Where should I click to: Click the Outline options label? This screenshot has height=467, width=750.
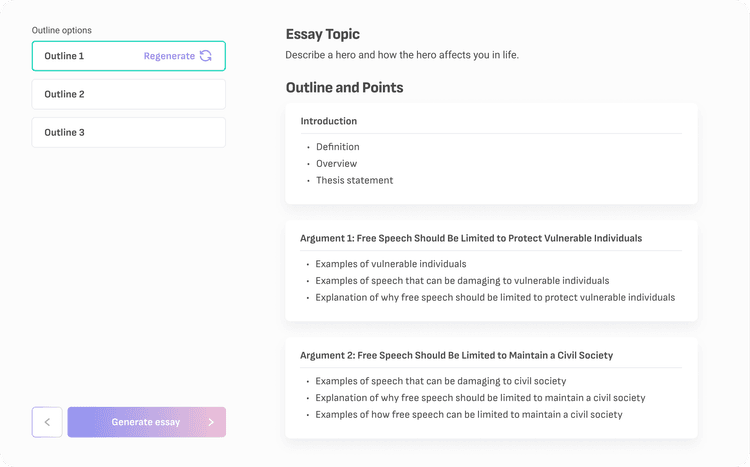(x=62, y=31)
